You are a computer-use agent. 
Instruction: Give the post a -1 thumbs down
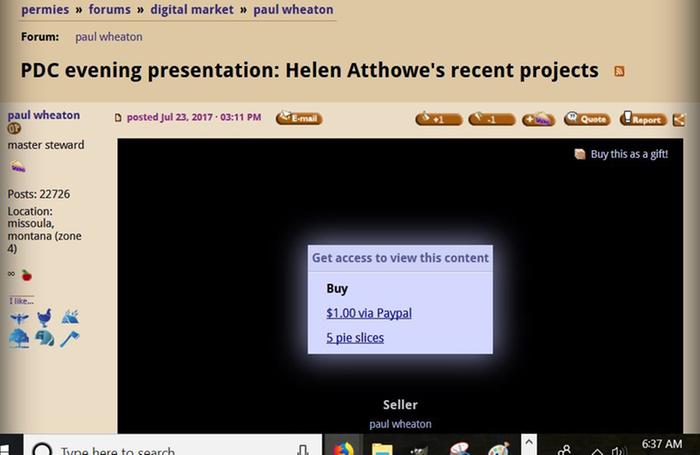492,119
